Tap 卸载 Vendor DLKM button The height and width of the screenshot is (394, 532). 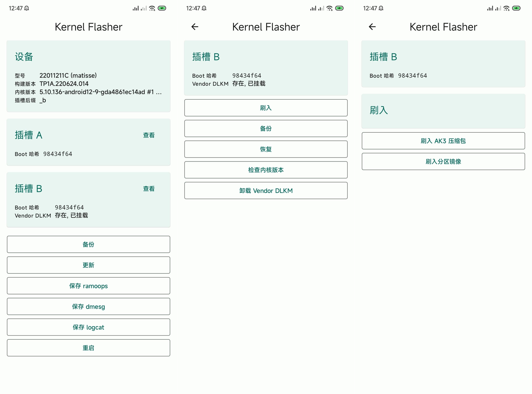pyautogui.click(x=266, y=191)
